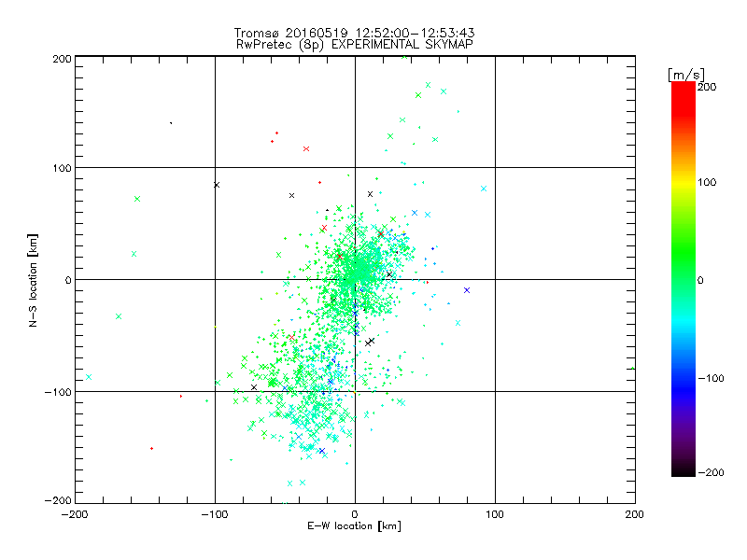Pick the yellow band of the colorbar
The width and height of the screenshot is (747, 560).
click(x=684, y=183)
